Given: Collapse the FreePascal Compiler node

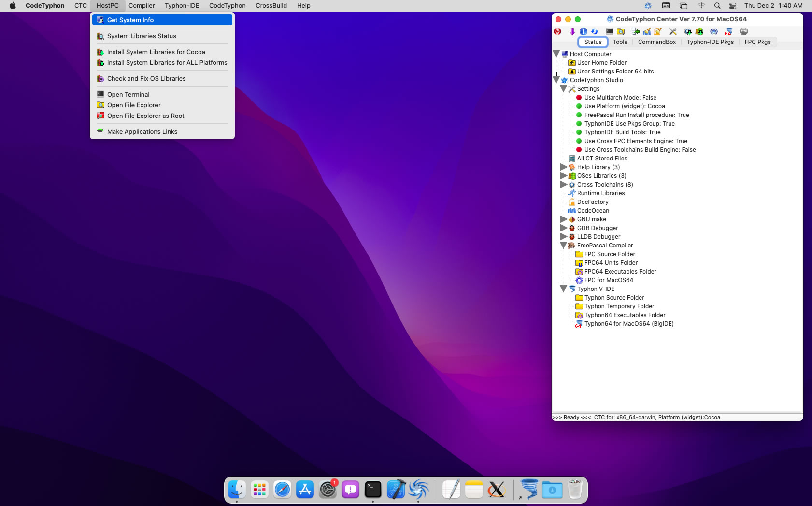Looking at the screenshot, I should click(x=564, y=245).
